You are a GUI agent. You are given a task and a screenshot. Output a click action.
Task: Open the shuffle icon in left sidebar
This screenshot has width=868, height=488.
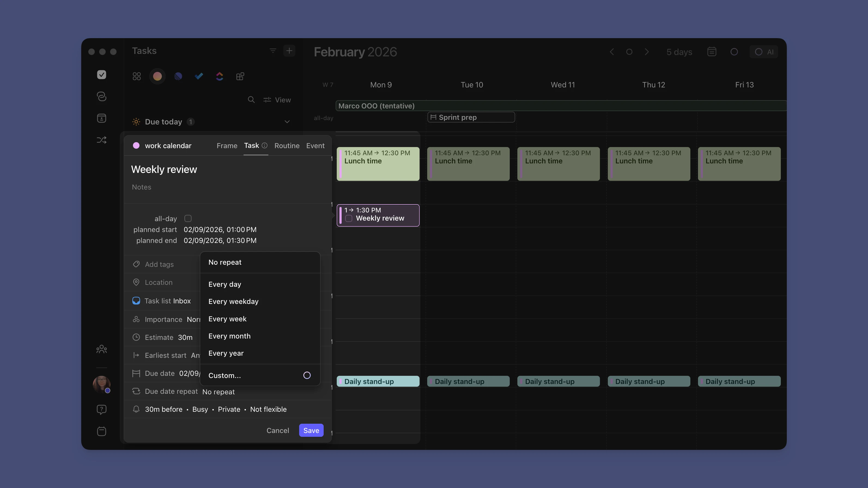click(x=101, y=140)
